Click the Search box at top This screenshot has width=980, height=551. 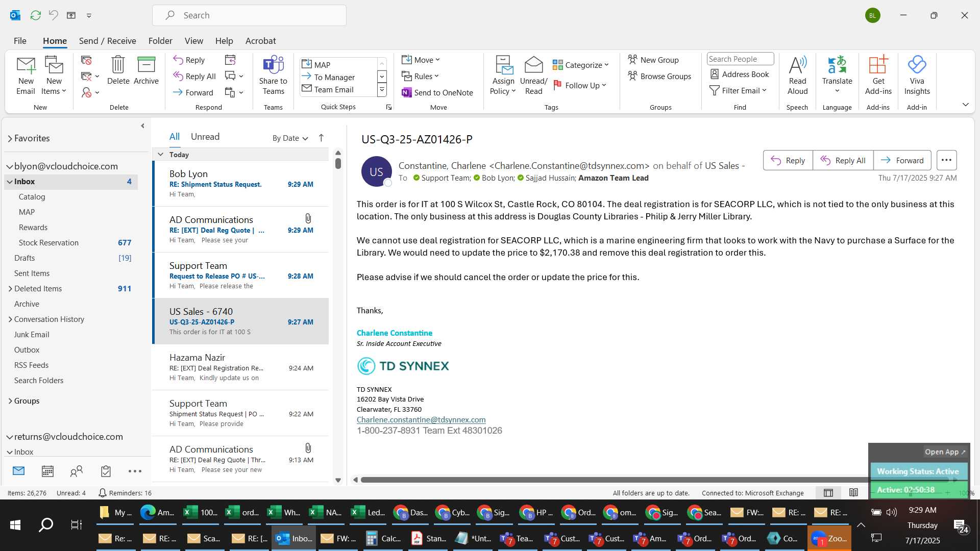[x=249, y=15]
